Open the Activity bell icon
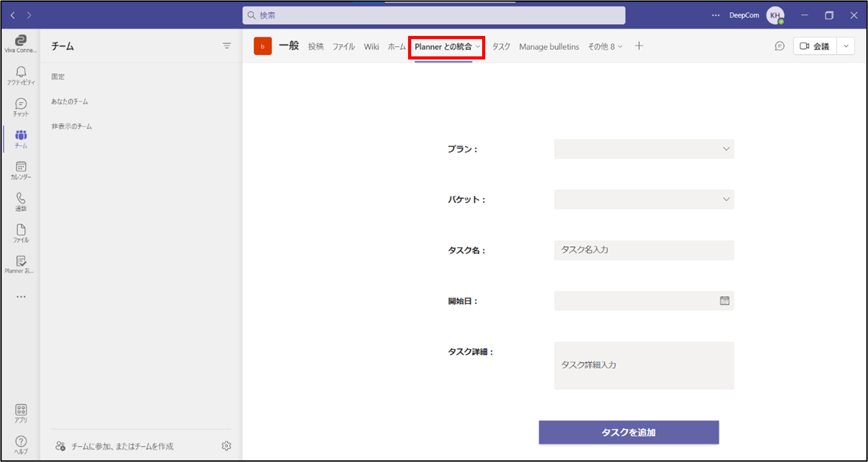The height and width of the screenshot is (462, 868). tap(20, 75)
